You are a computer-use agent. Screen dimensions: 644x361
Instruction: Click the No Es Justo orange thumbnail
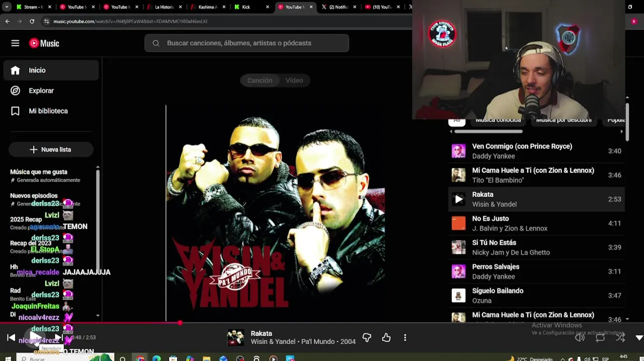pyautogui.click(x=458, y=223)
